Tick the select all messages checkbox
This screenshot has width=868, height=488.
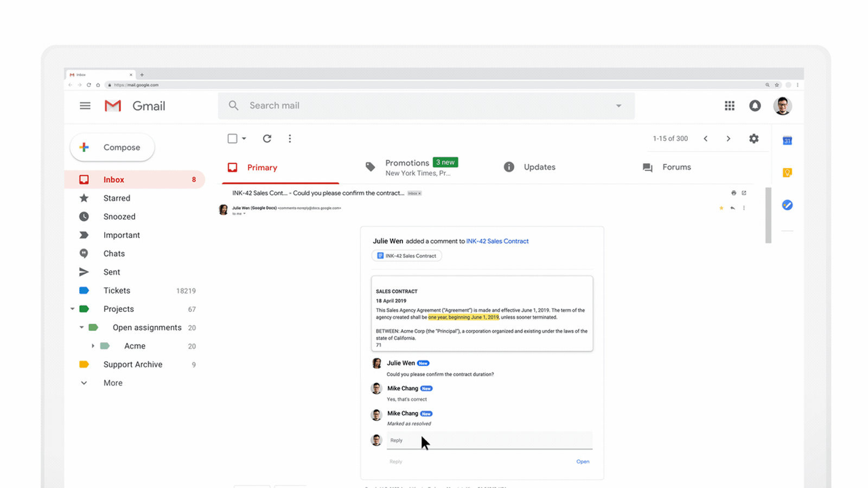pyautogui.click(x=232, y=139)
